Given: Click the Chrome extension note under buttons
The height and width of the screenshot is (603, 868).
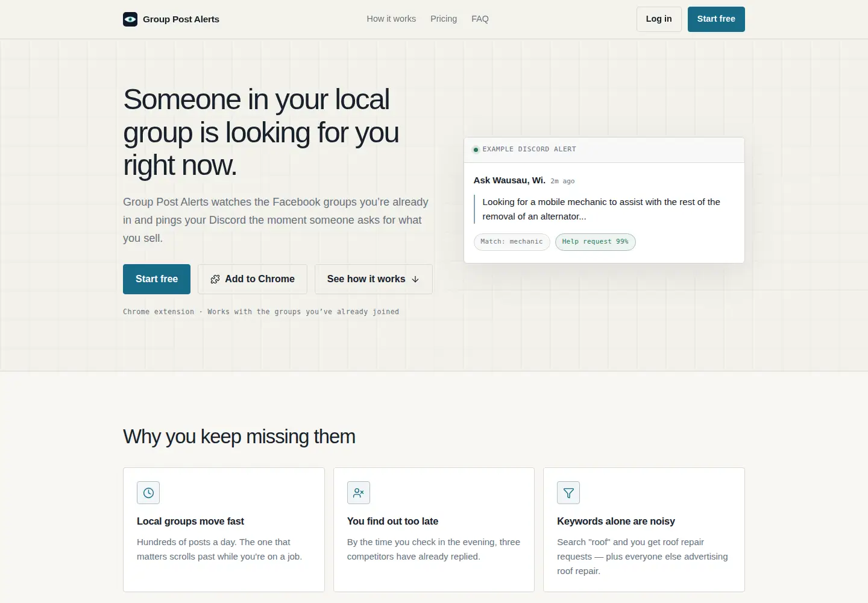Looking at the screenshot, I should coord(261,312).
